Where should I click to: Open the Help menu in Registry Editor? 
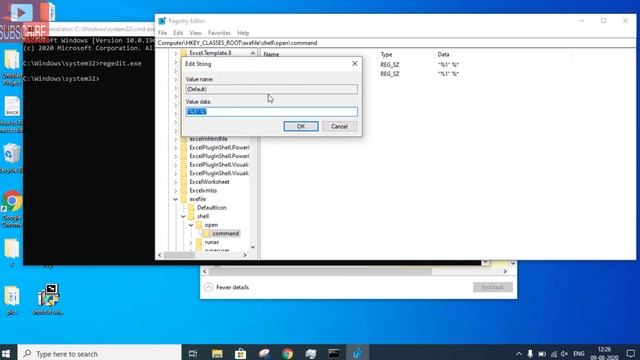(243, 33)
